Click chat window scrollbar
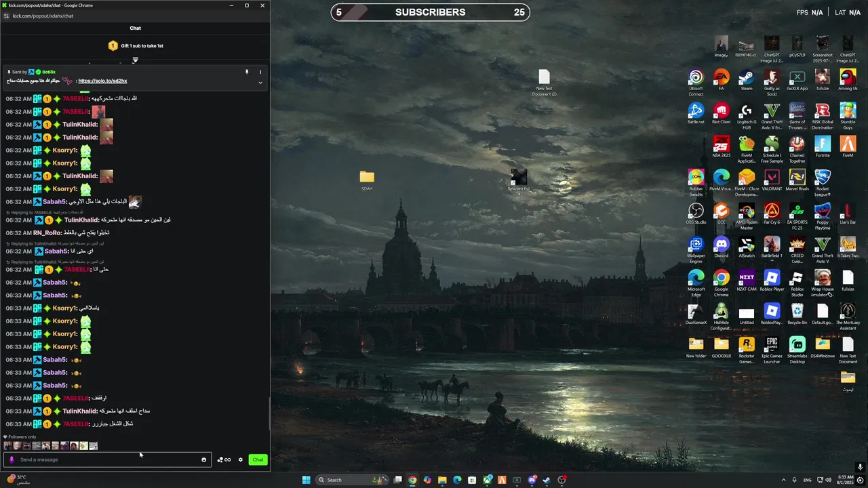Screen dimensions: 868x488 (x=269, y=413)
